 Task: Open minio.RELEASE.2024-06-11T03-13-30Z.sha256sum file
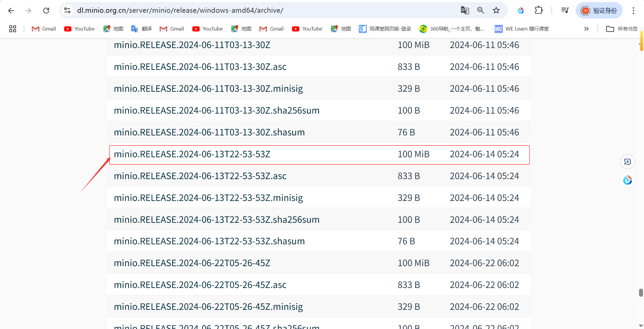coord(216,111)
